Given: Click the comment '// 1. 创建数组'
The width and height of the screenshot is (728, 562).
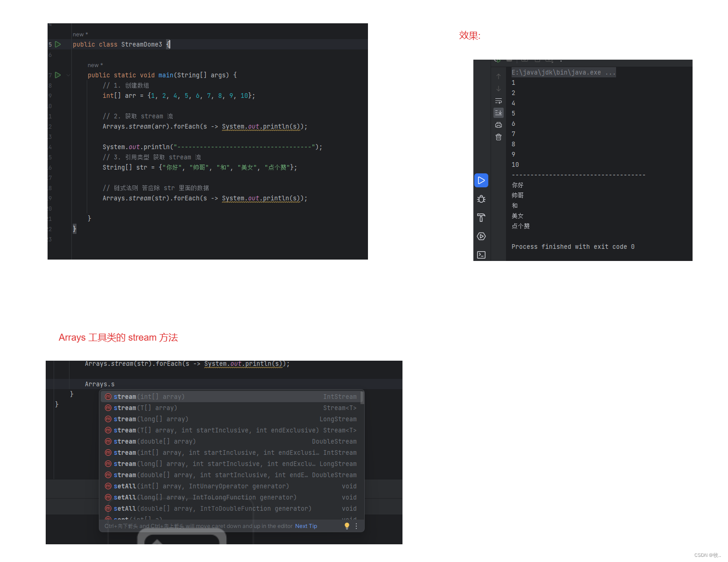Looking at the screenshot, I should [126, 85].
